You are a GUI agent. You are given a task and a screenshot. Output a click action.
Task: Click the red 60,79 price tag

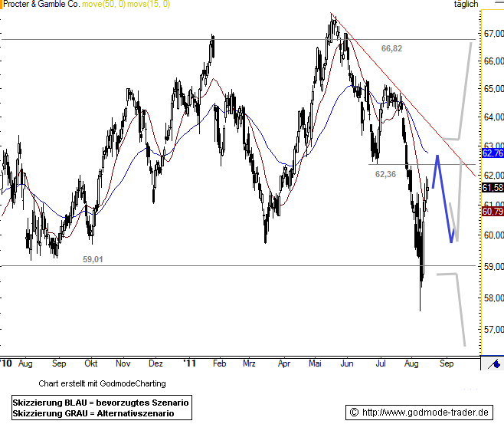click(493, 211)
